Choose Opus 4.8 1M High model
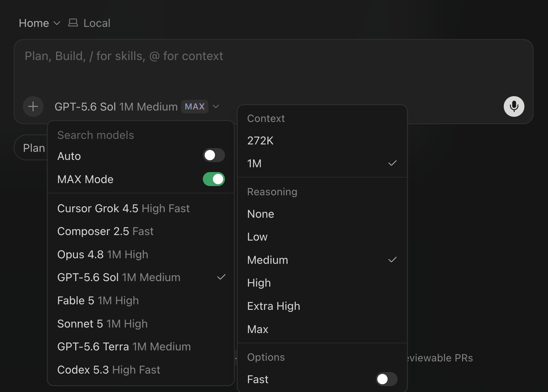The width and height of the screenshot is (548, 392). [141, 255]
